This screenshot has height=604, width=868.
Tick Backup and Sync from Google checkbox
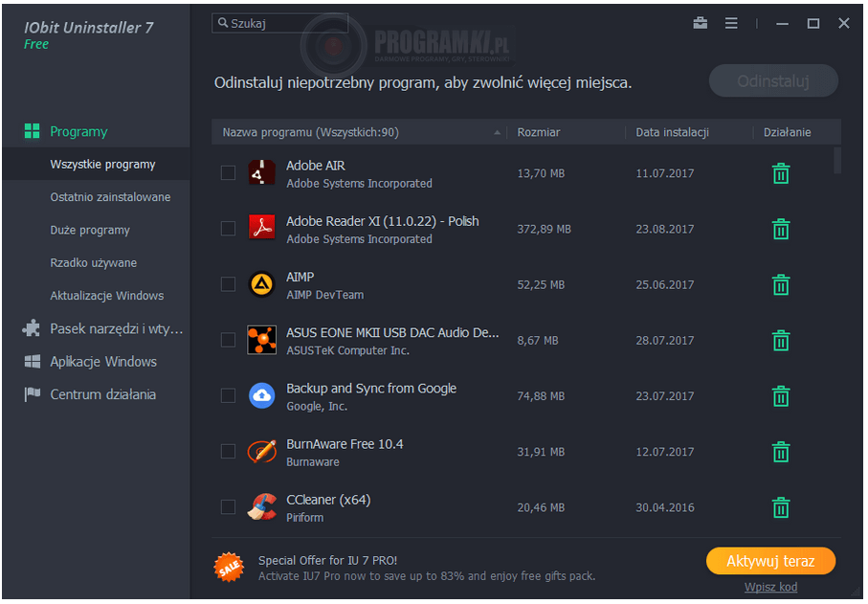[x=228, y=395]
